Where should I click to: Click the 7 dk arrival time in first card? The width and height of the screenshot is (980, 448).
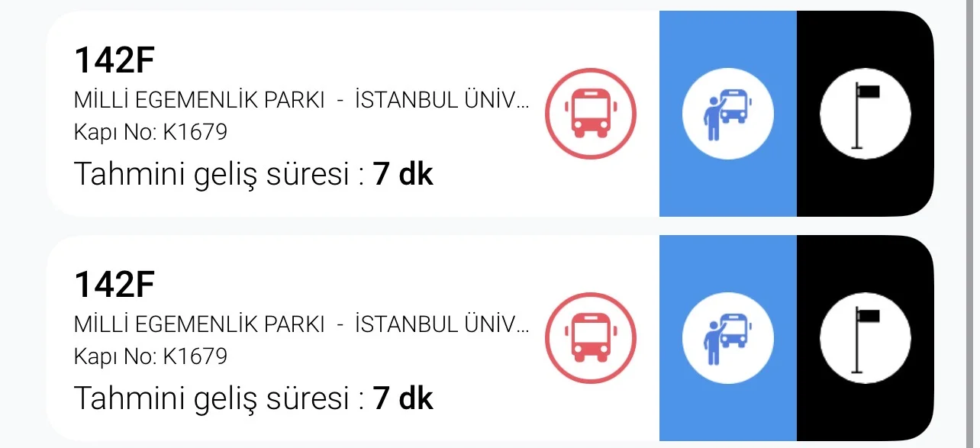tap(403, 175)
